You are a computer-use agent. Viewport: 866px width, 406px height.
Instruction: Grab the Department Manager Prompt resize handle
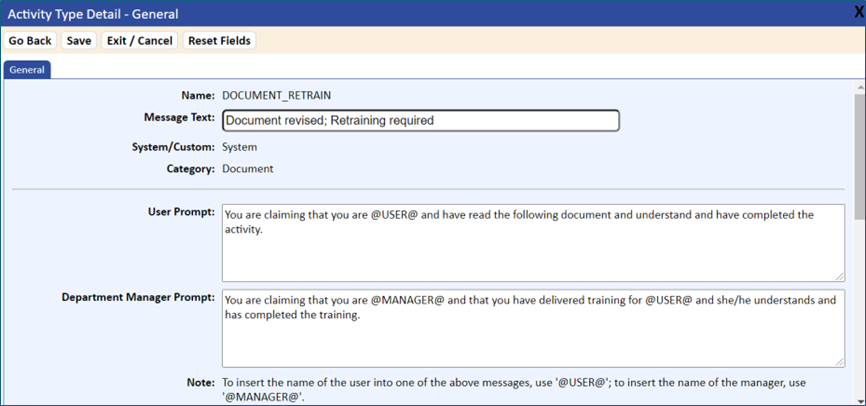840,362
